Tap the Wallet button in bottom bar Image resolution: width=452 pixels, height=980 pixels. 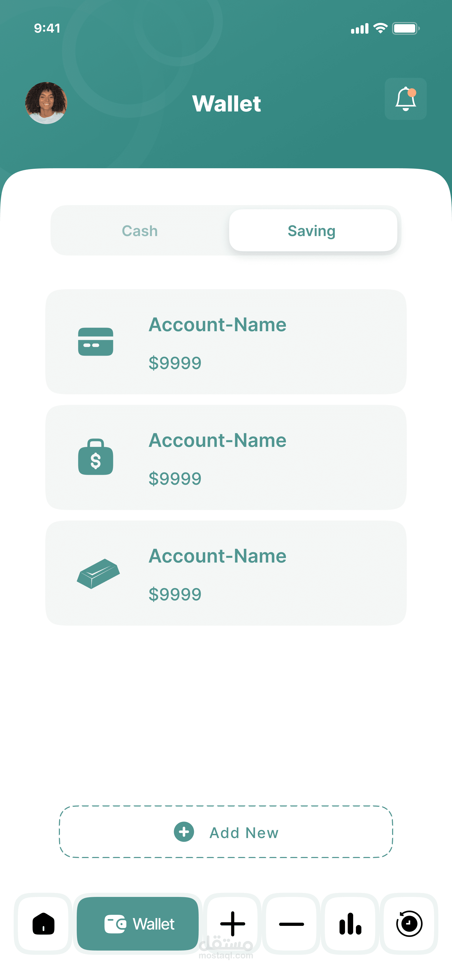[138, 924]
